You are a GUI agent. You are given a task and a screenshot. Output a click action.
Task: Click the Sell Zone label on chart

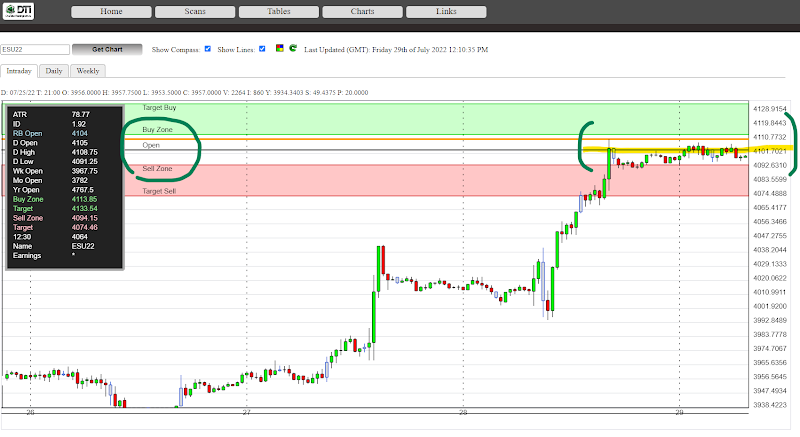pyautogui.click(x=158, y=169)
